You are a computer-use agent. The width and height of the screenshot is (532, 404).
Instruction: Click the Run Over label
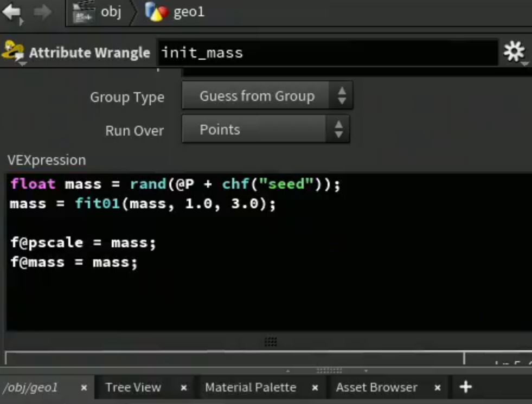134,131
